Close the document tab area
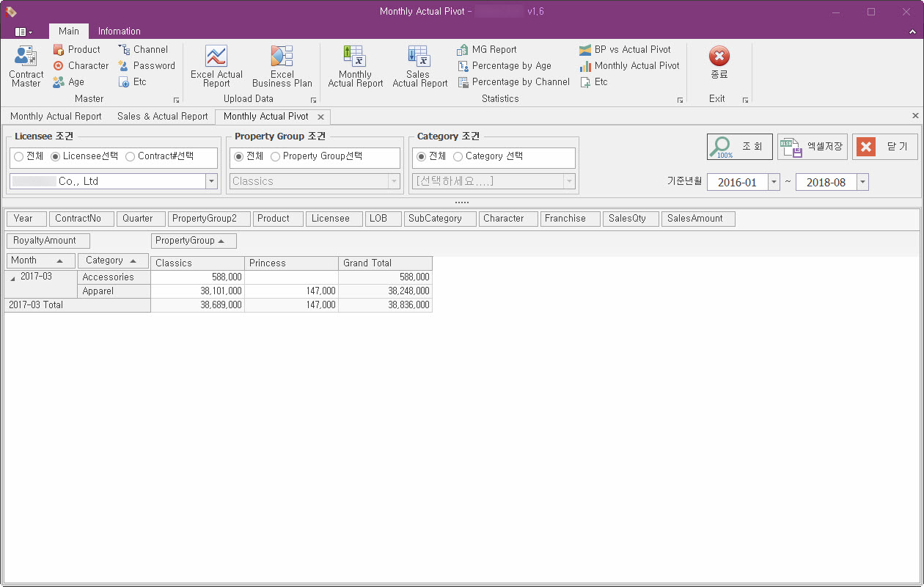Viewport: 924px width, 587px height. click(914, 116)
